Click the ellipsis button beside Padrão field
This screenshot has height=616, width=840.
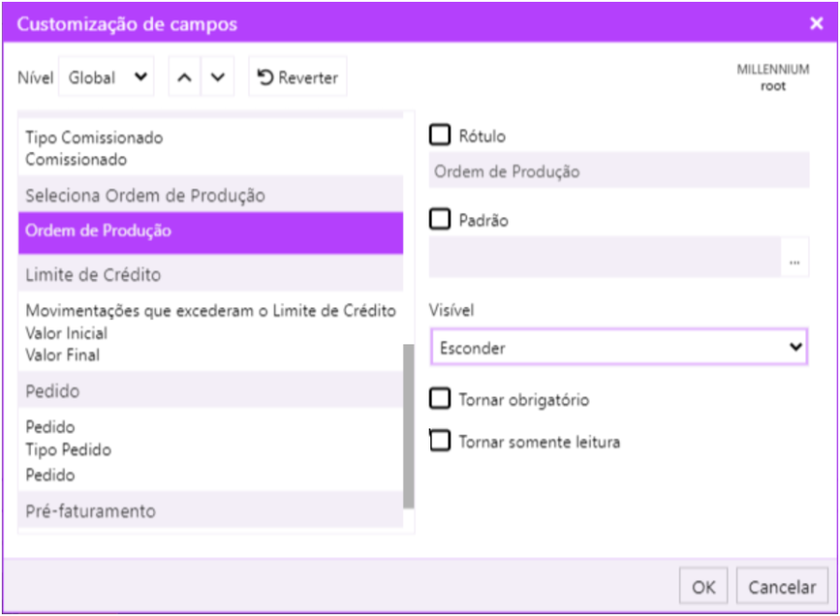794,263
